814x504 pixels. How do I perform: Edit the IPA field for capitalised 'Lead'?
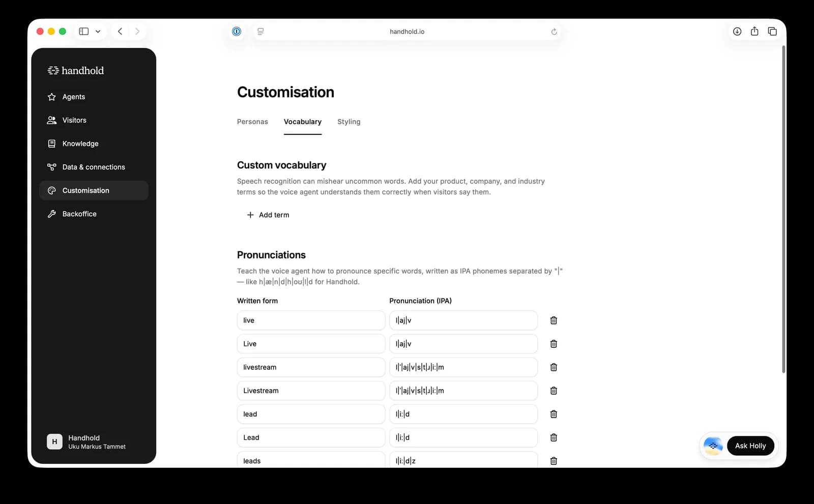pyautogui.click(x=463, y=437)
